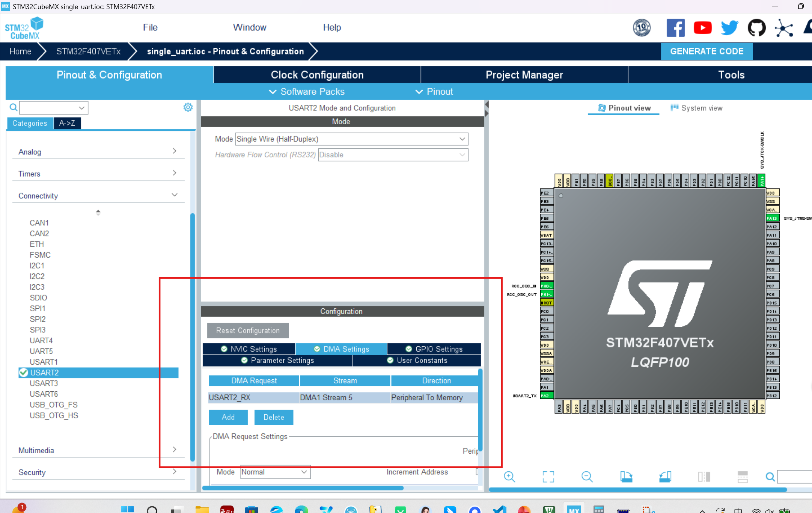Screen dimensions: 812x513
Task: Open the ST GitHub icon link
Action: pyautogui.click(x=756, y=28)
